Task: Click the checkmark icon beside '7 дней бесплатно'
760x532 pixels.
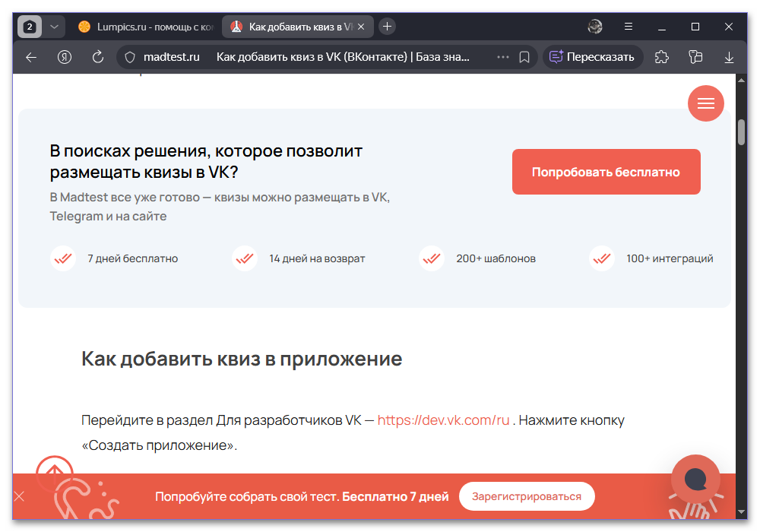Action: 63,258
